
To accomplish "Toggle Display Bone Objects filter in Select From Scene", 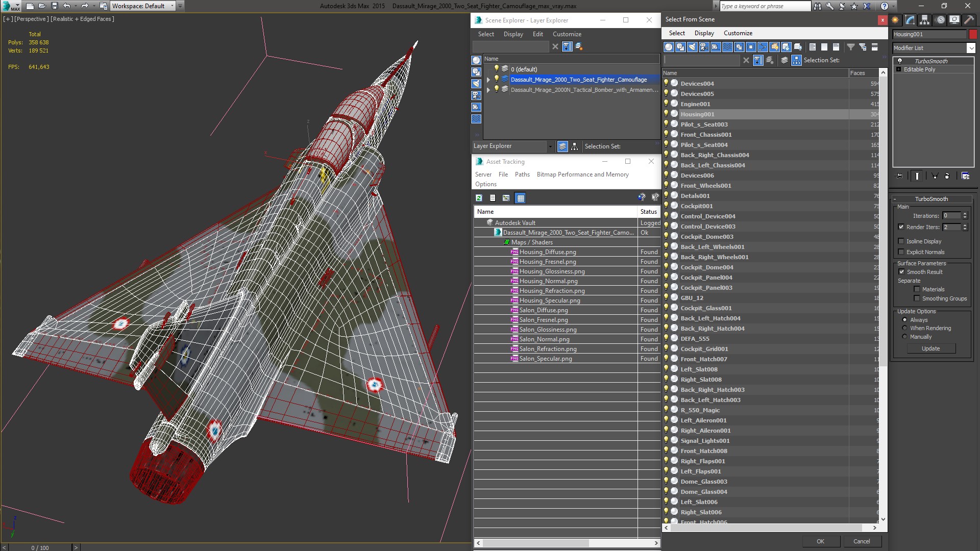I will tap(763, 47).
